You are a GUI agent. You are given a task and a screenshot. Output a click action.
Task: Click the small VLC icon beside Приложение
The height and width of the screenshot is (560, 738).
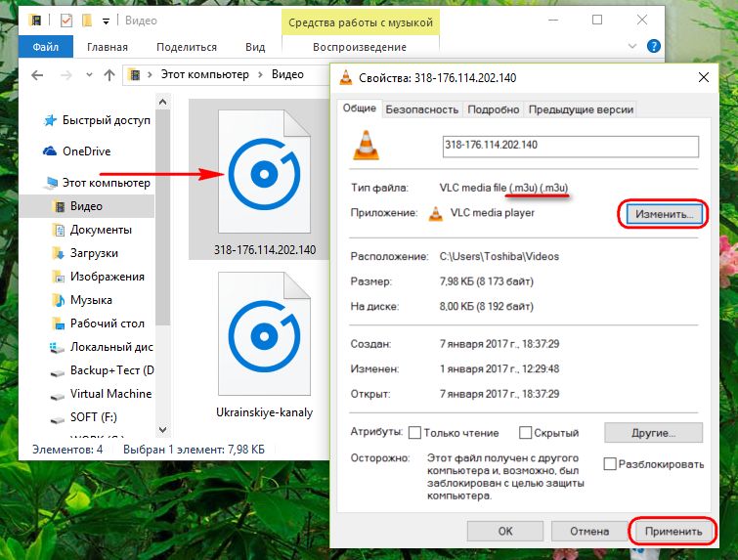(x=436, y=214)
